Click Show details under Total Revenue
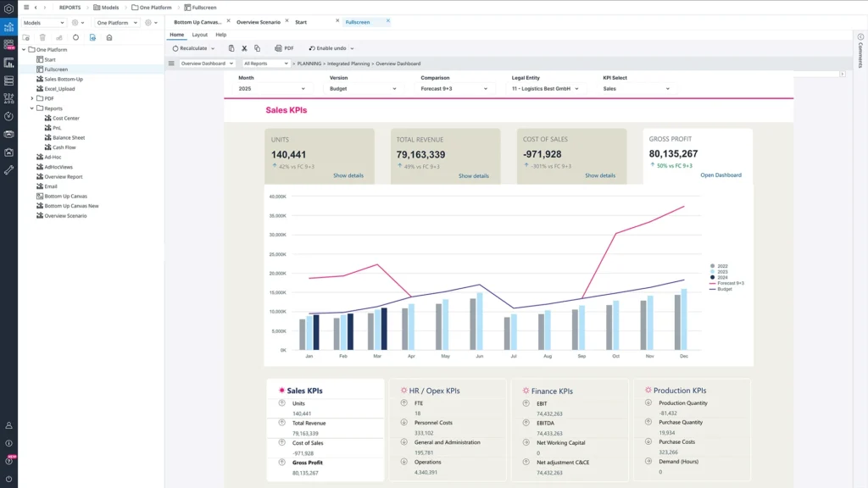868x488 pixels. [473, 176]
